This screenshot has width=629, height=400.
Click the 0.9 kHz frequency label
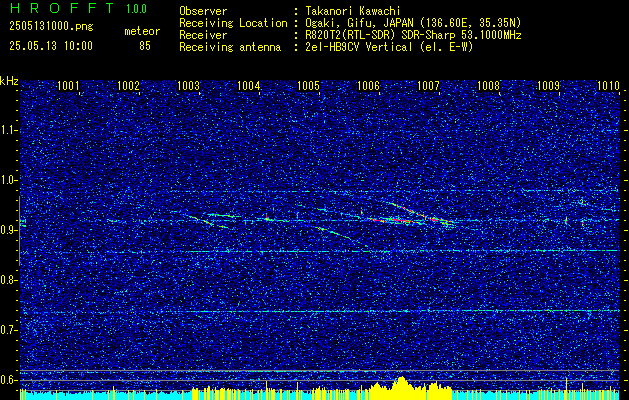coord(9,230)
